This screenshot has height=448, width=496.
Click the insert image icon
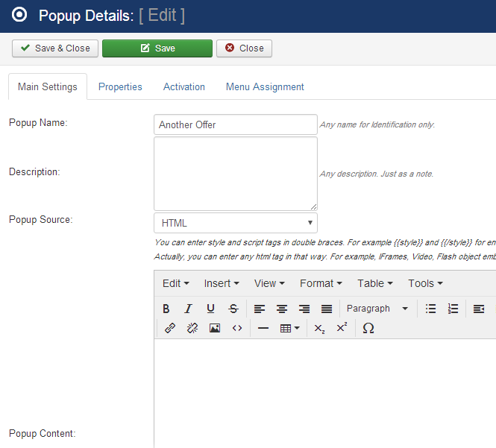(x=215, y=328)
